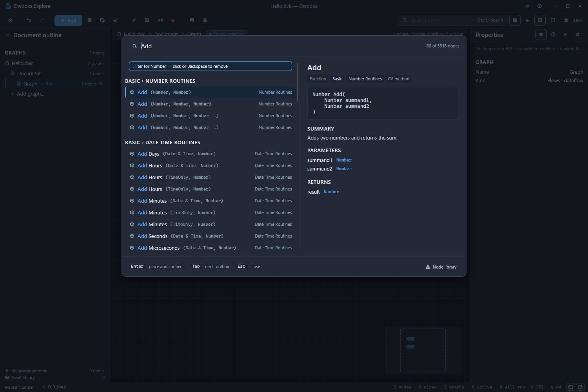Collapse the Document outline panel
Image resolution: width=588 pixels, height=392 pixels.
(x=7, y=35)
